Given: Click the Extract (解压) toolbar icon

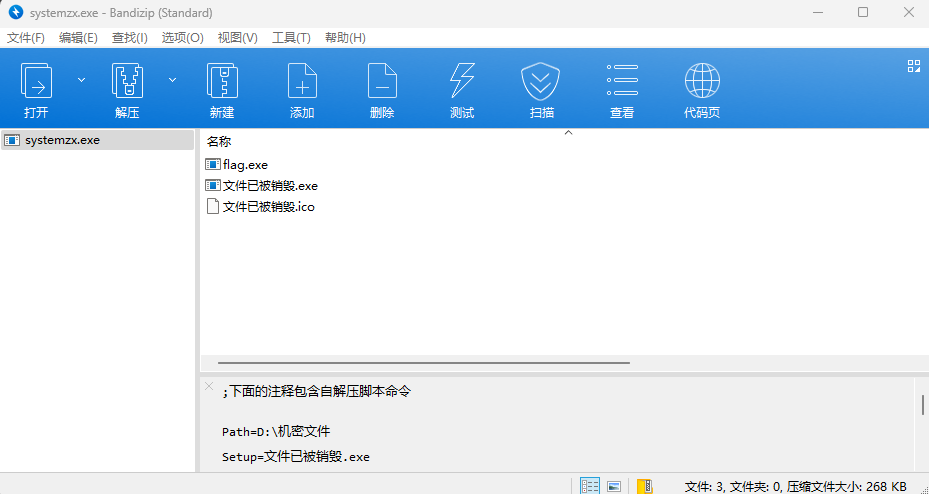Looking at the screenshot, I should coord(127,81).
